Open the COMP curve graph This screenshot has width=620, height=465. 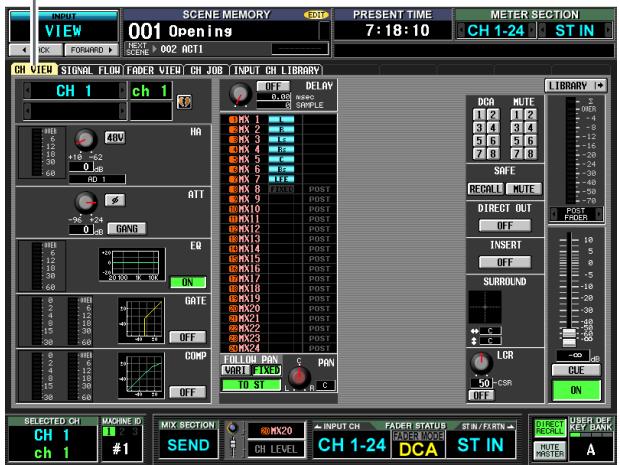[141, 375]
